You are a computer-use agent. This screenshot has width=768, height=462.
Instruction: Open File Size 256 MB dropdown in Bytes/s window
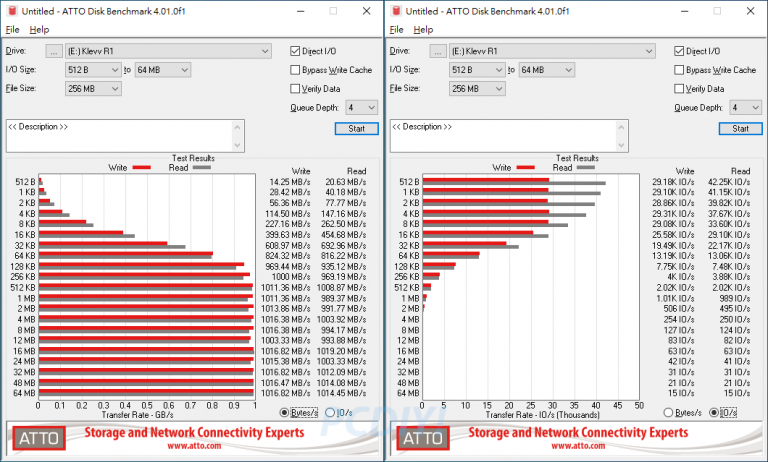tap(93, 89)
